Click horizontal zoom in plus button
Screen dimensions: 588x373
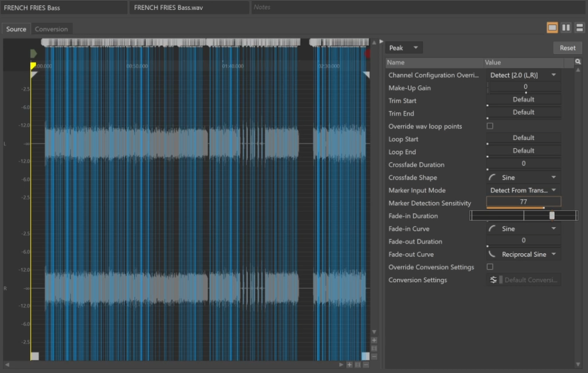pos(350,364)
